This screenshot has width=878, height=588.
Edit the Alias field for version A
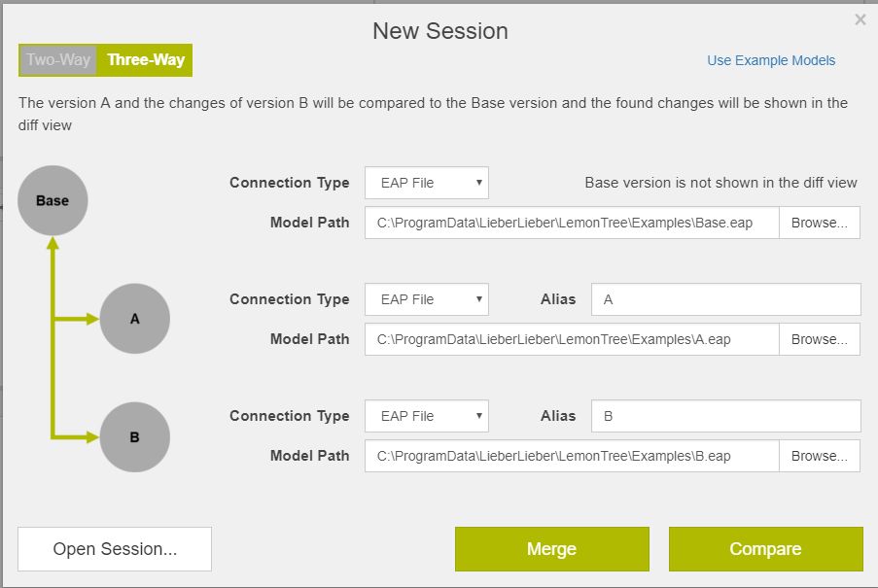725,299
